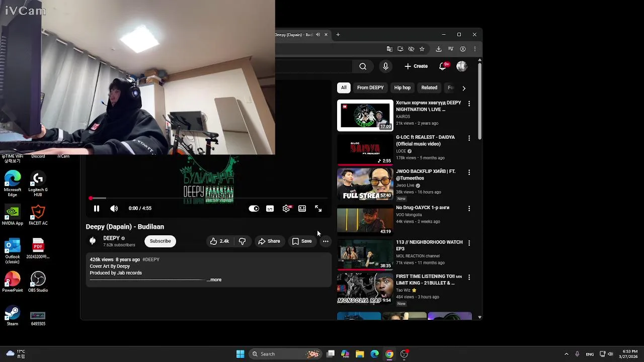The width and height of the screenshot is (644, 362).
Task: Click the YouTube page vertical scrollbar
Action: click(480, 101)
